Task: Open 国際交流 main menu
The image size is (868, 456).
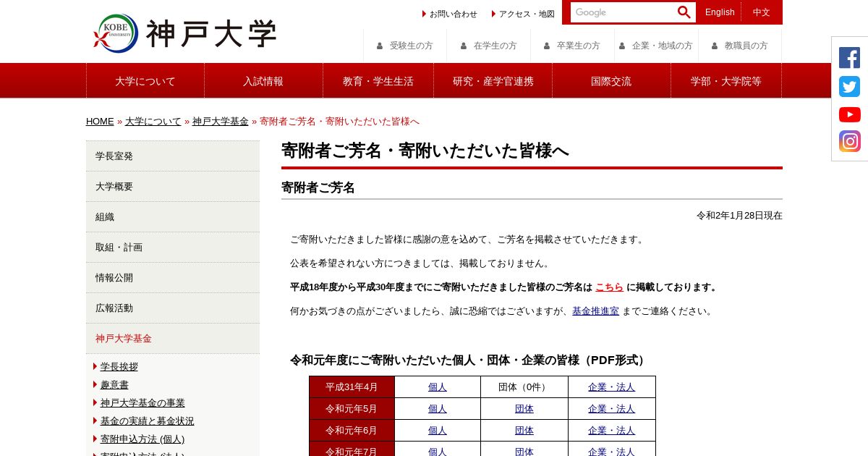Action: click(x=611, y=81)
